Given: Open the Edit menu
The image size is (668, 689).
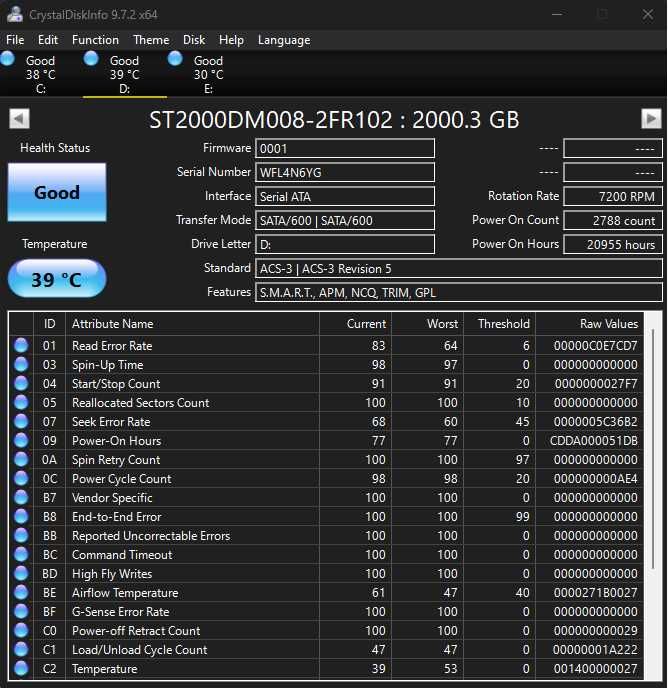Looking at the screenshot, I should [x=48, y=40].
